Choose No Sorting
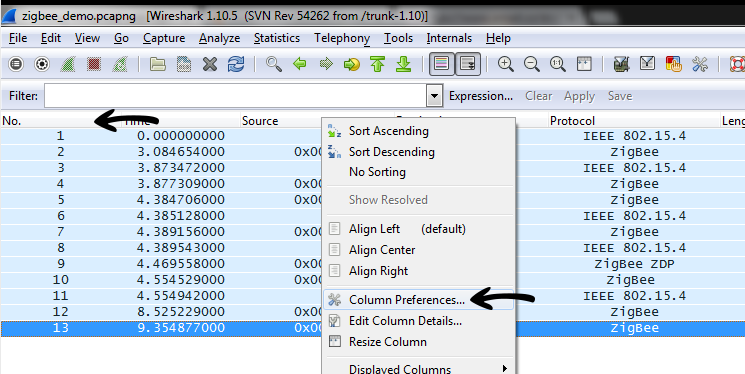The height and width of the screenshot is (374, 745). click(x=418, y=172)
